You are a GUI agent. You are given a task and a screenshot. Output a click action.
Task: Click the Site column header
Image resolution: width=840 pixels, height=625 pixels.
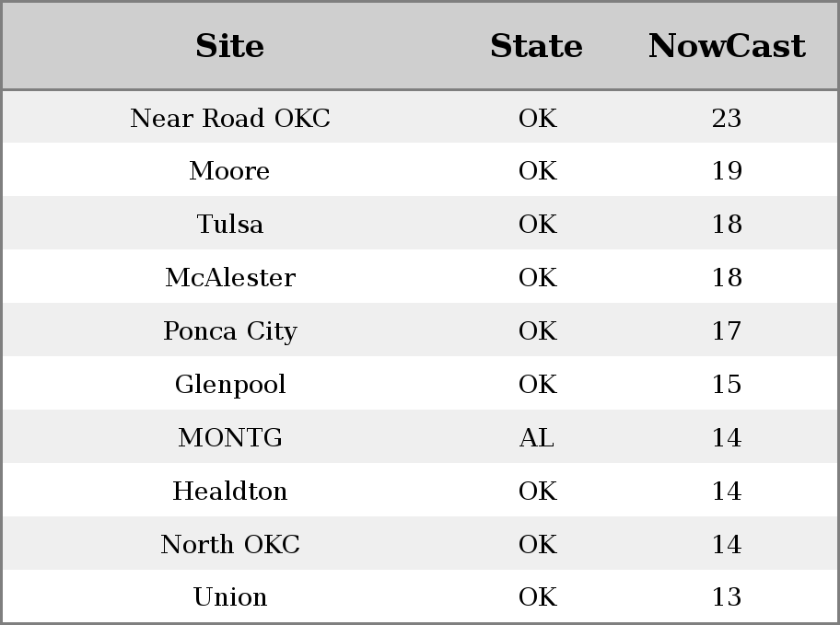pyautogui.click(x=230, y=46)
